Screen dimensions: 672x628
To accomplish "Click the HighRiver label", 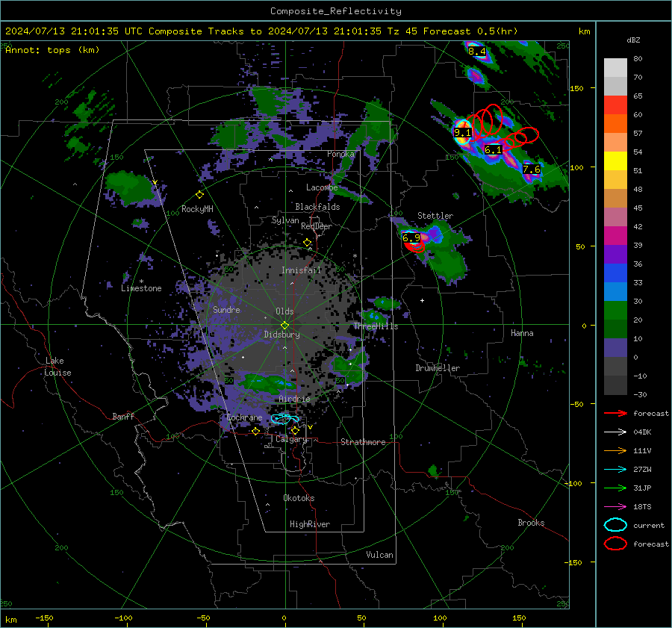I will tap(310, 524).
